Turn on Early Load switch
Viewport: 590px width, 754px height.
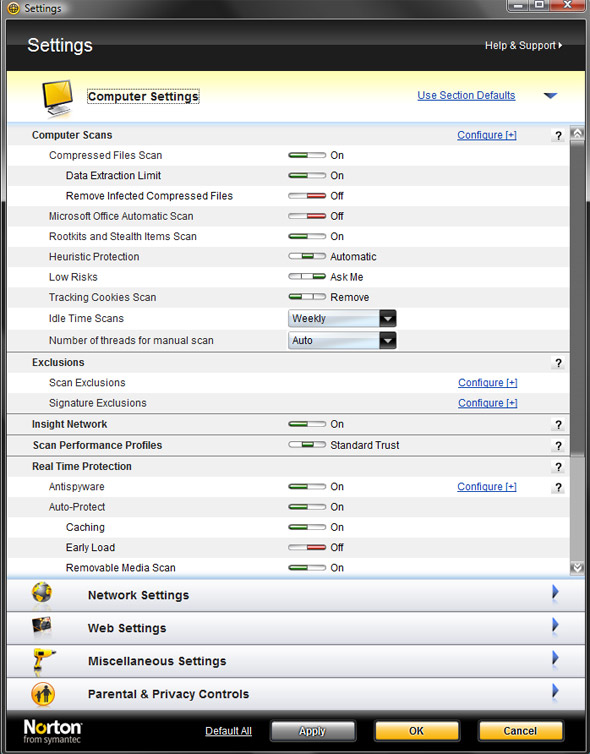[x=307, y=548]
